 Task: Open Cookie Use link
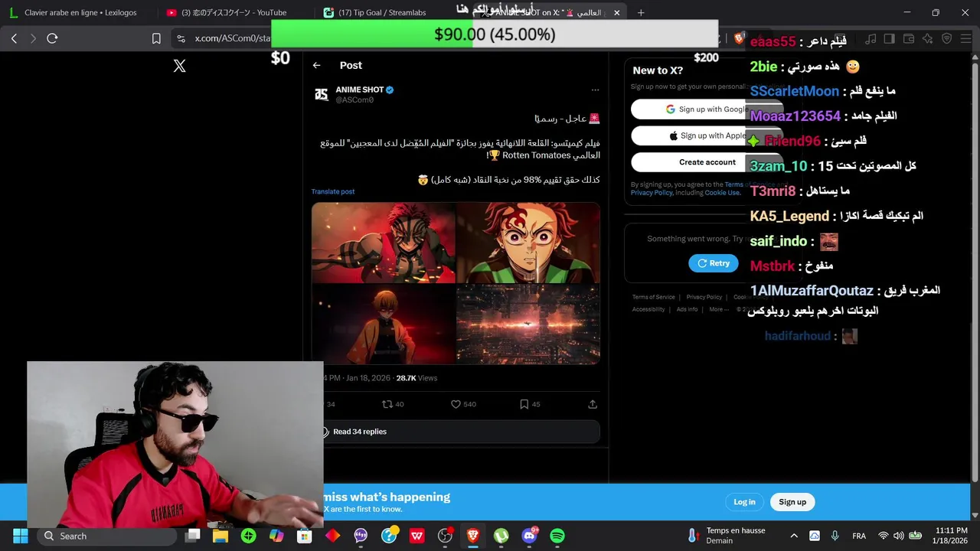(x=722, y=193)
